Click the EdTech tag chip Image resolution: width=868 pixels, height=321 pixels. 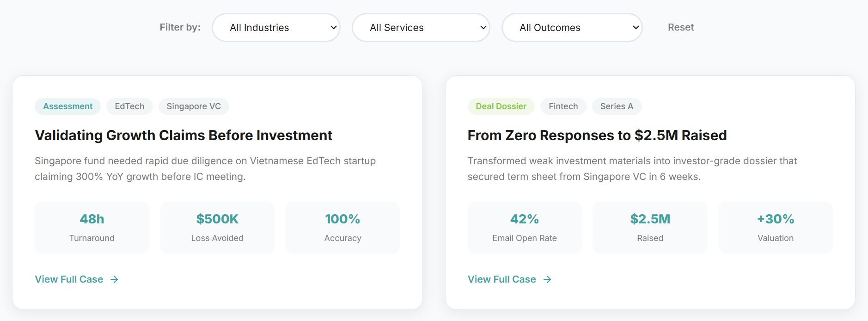pos(129,106)
